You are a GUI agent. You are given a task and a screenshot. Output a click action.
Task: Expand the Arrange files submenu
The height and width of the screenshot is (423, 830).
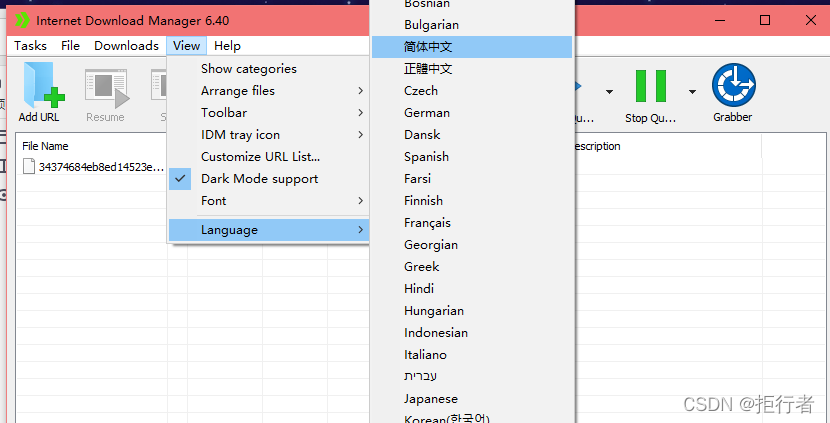pos(268,91)
